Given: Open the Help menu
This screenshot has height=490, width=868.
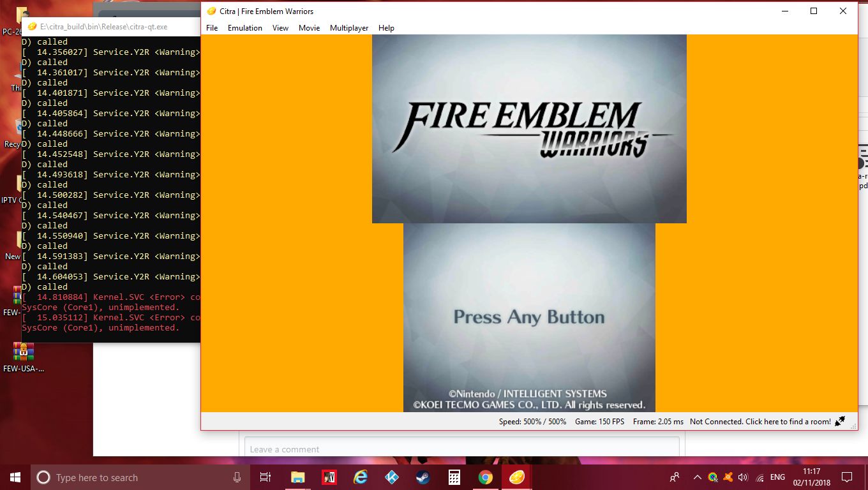Looking at the screenshot, I should 386,28.
